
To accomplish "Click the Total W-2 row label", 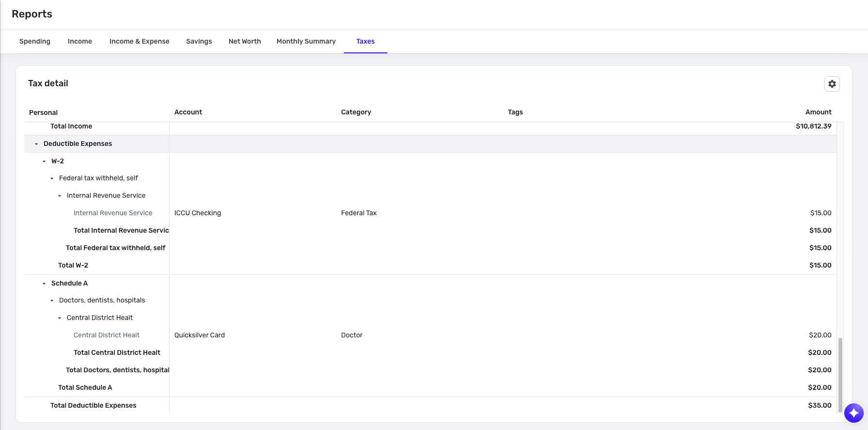I will [x=73, y=265].
